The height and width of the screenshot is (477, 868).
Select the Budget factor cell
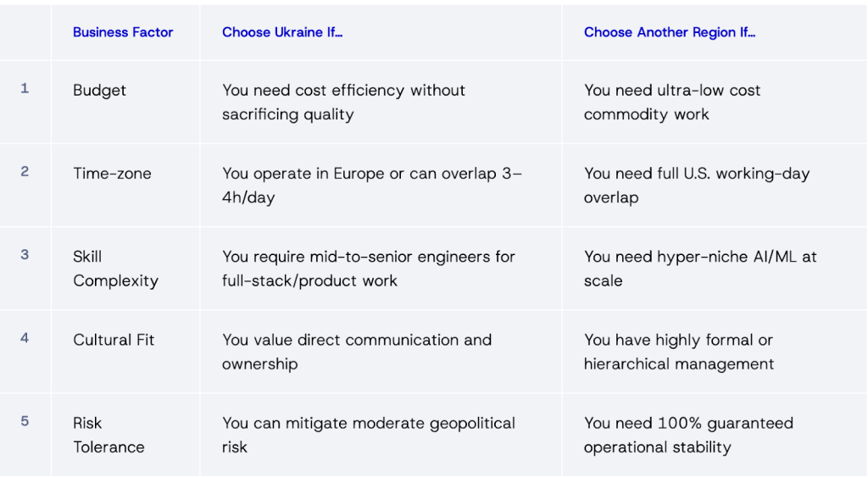coord(99,91)
